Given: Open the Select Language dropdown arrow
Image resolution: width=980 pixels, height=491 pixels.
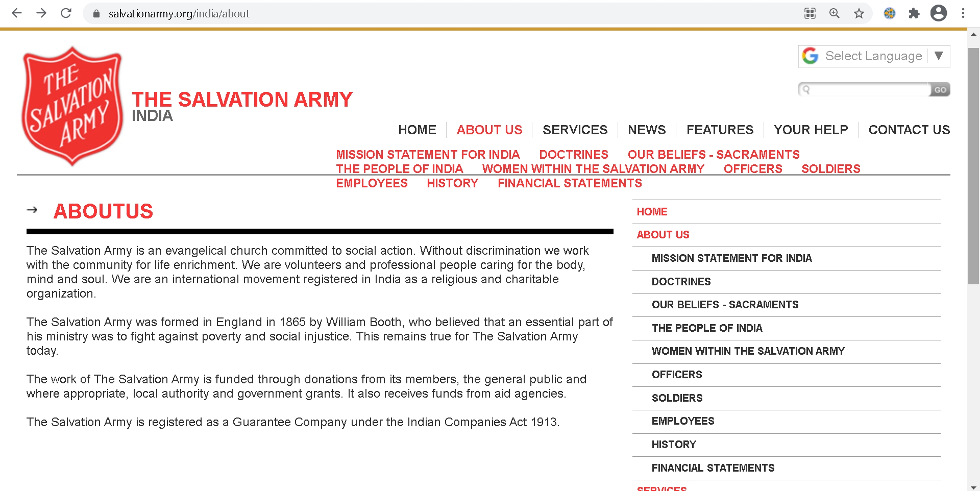Looking at the screenshot, I should click(939, 56).
